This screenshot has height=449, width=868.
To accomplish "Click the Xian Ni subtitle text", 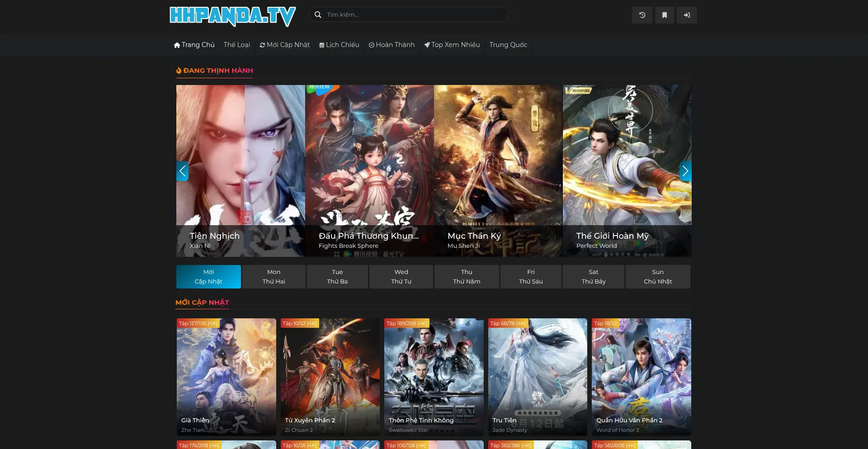I will 200,246.
